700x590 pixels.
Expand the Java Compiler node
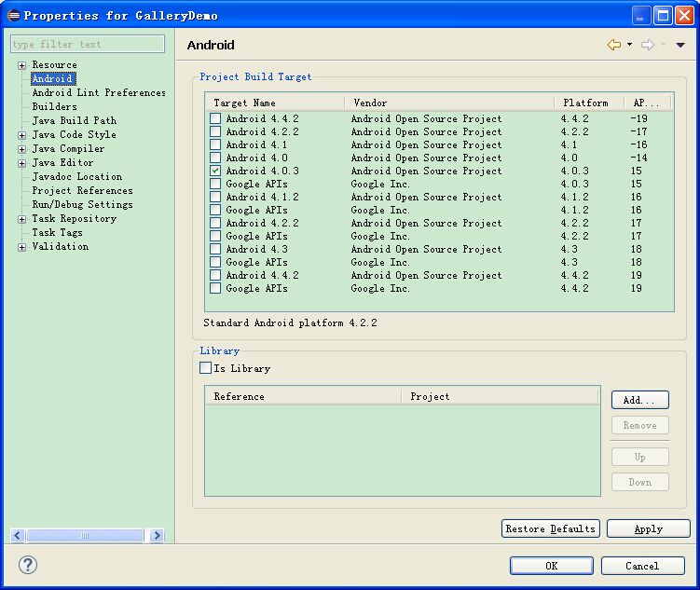(21, 149)
